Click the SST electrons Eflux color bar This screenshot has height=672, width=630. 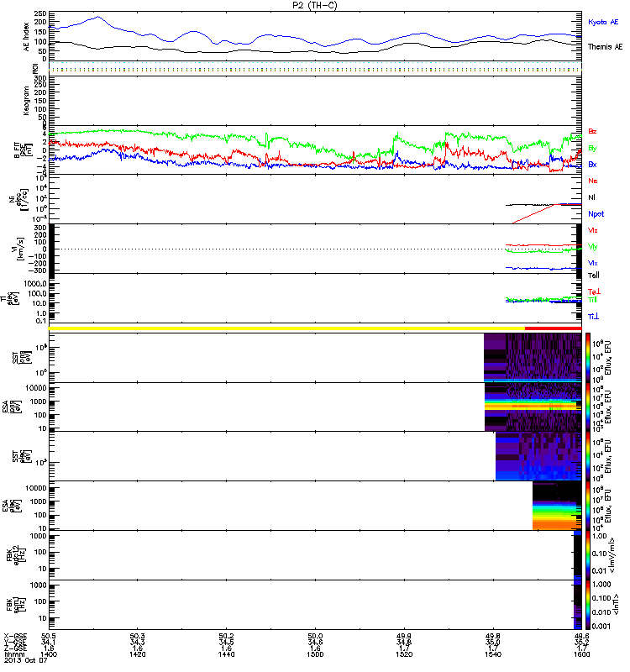tap(587, 456)
